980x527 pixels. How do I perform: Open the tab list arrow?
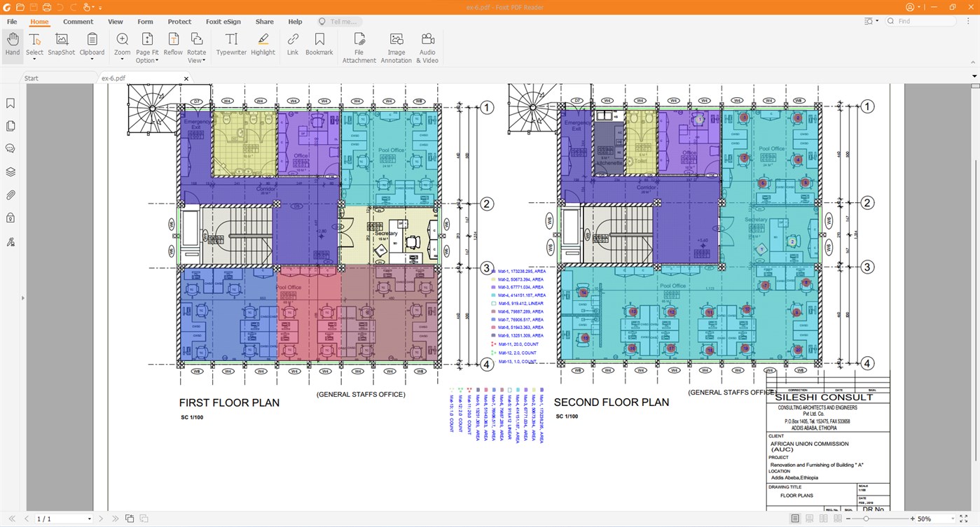[974, 76]
